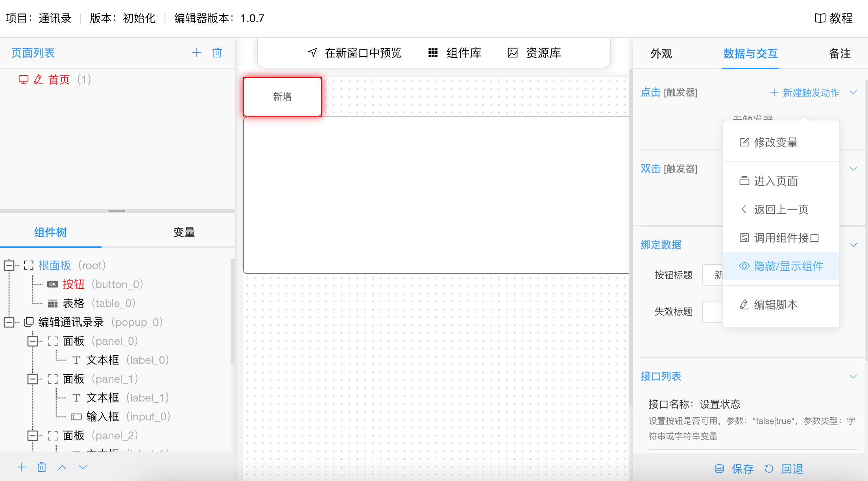Click the 双击 [触发器] section title
This screenshot has width=868, height=481.
(x=669, y=168)
